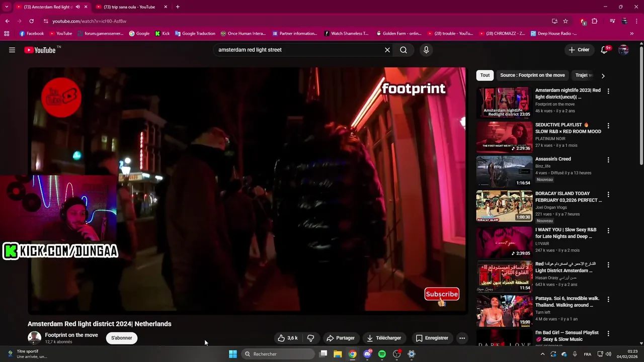Open more options for SEDUCTIVE PLAYLIST video
Image resolution: width=644 pixels, height=362 pixels.
pyautogui.click(x=608, y=126)
